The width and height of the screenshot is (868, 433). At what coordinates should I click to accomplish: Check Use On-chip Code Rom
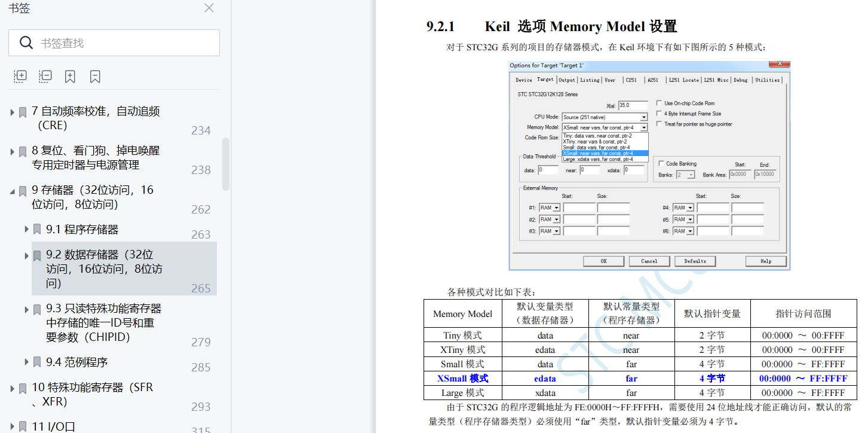[x=659, y=103]
